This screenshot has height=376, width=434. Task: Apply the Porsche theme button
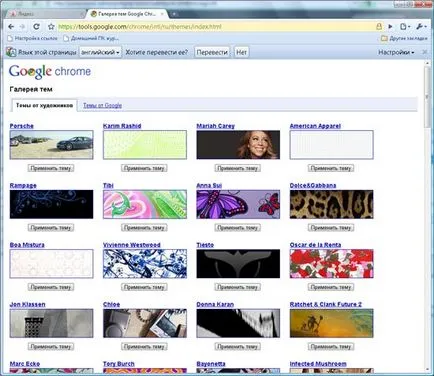(x=51, y=168)
